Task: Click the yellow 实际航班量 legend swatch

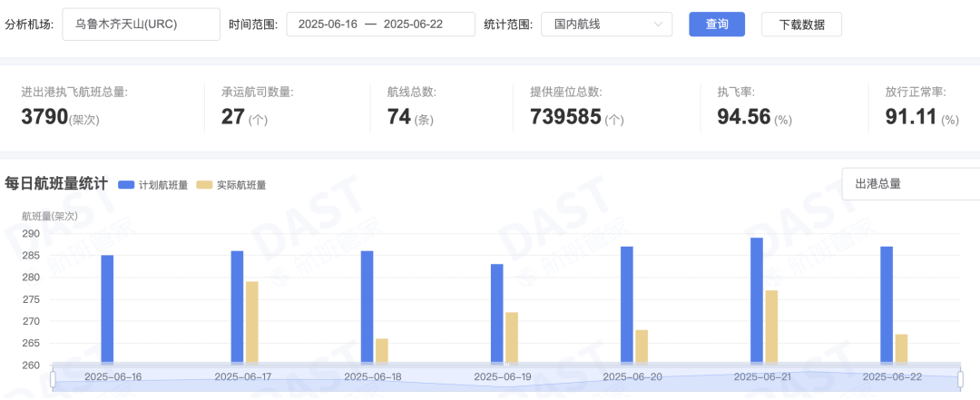Action: [x=204, y=185]
